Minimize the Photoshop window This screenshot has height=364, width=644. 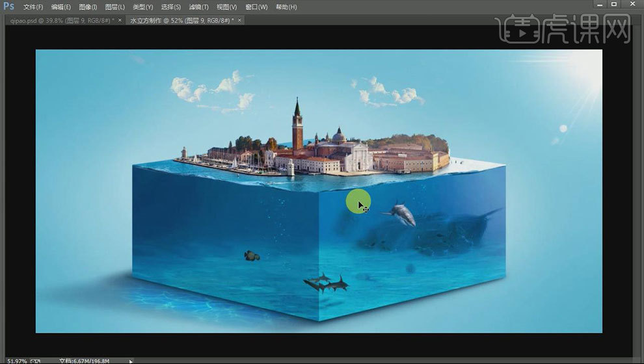(x=600, y=4)
